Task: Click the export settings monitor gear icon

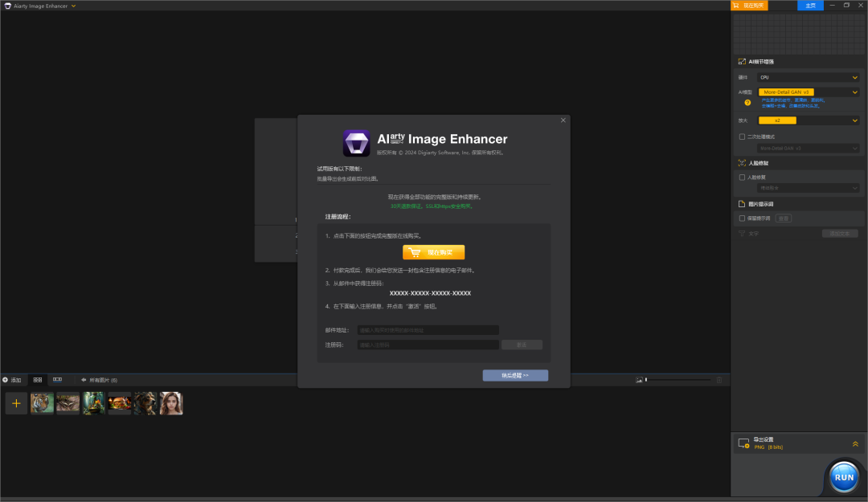Action: [x=744, y=443]
